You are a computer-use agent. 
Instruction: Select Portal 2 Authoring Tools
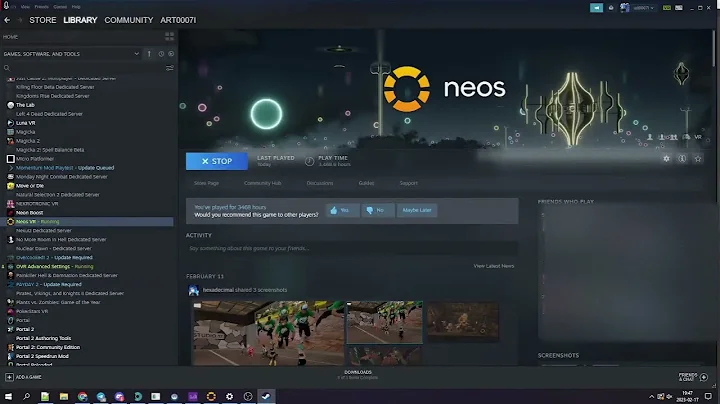click(43, 338)
